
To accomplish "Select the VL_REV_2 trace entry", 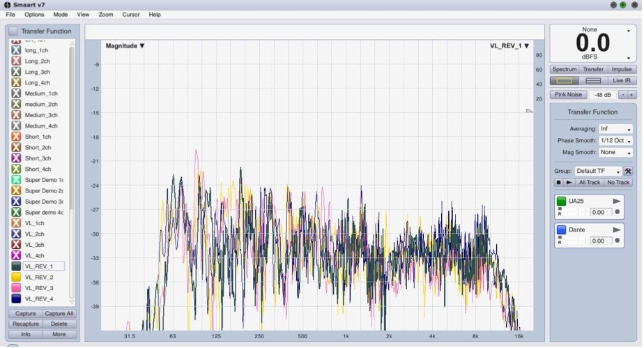I will point(39,277).
